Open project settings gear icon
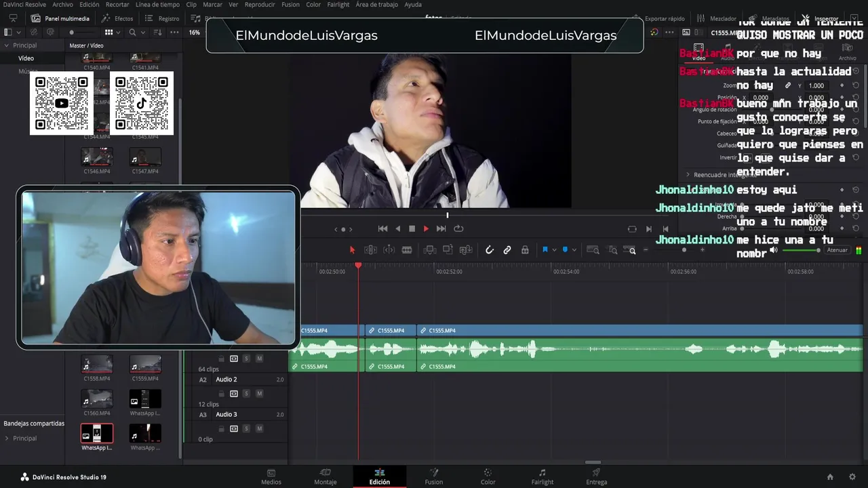The width and height of the screenshot is (868, 488). (852, 477)
